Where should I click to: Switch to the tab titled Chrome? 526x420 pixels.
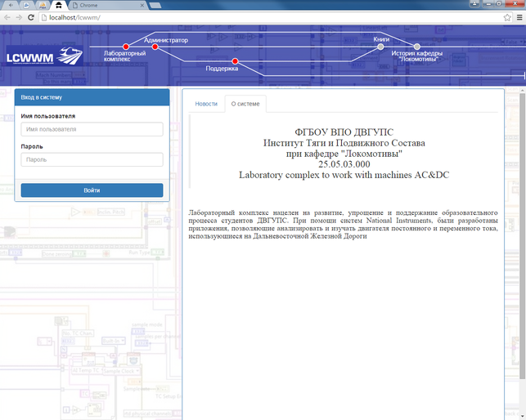(107, 5)
